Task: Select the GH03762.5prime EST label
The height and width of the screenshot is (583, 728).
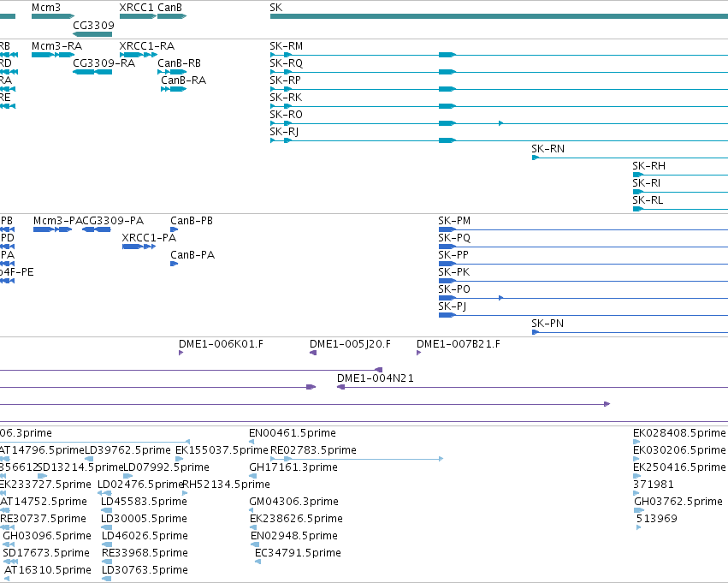Action: pos(678,503)
